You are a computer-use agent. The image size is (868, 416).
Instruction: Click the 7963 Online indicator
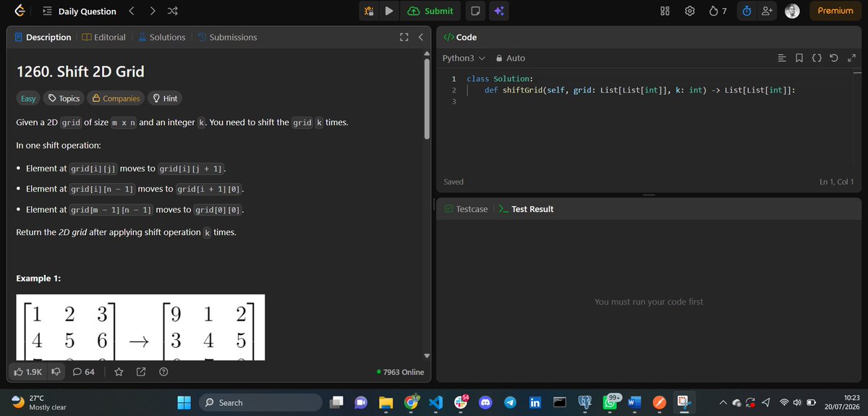pyautogui.click(x=401, y=372)
